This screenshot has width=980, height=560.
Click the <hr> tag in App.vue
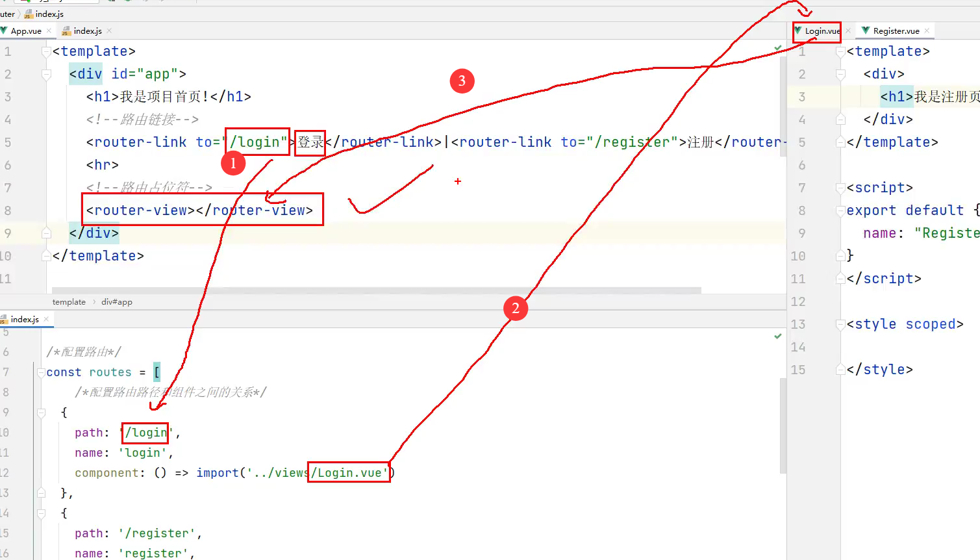pyautogui.click(x=103, y=165)
